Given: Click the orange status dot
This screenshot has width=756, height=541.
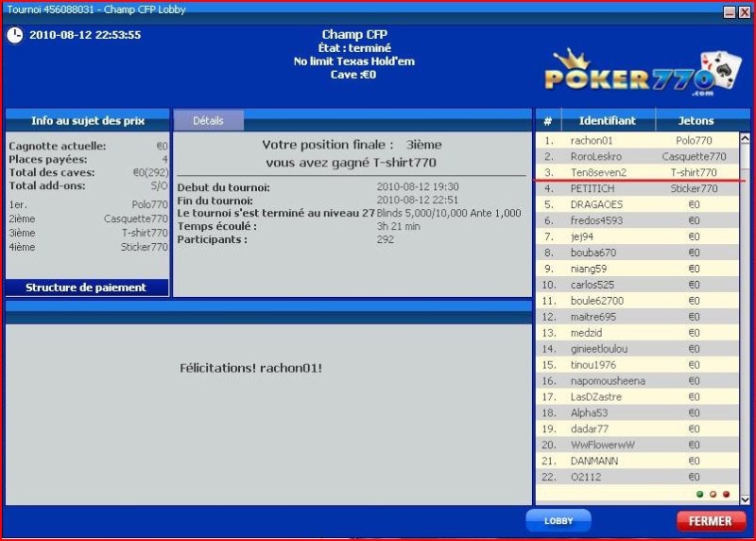Looking at the screenshot, I should pyautogui.click(x=713, y=495).
